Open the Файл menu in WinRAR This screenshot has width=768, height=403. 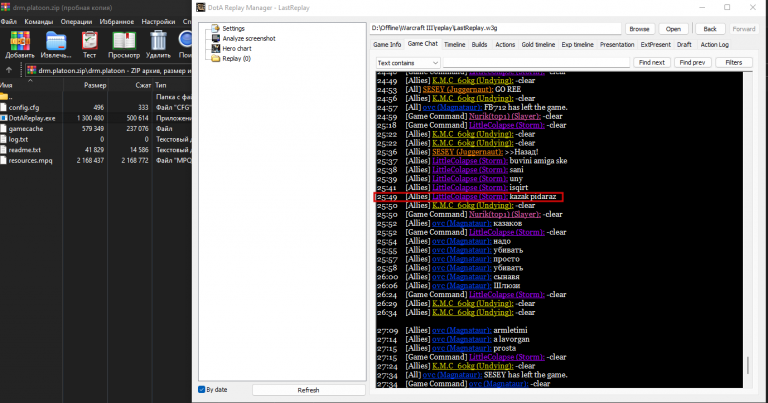click(9, 22)
